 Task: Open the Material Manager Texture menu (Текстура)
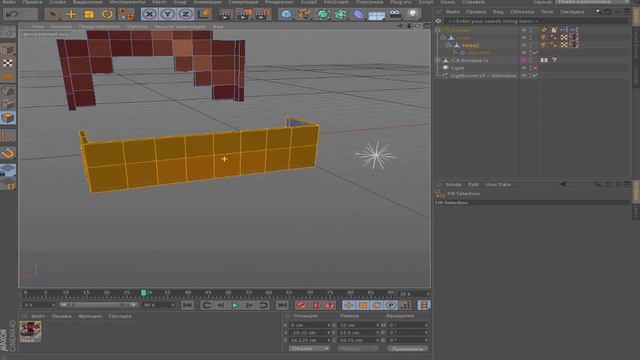(120, 316)
